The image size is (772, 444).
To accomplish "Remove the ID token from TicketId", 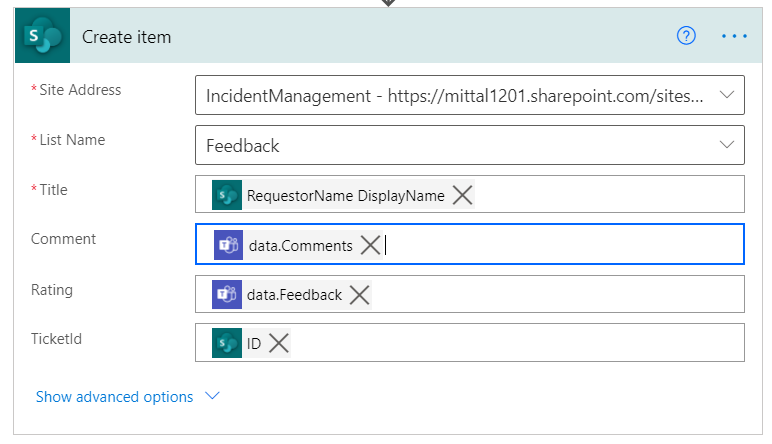I will tap(279, 344).
